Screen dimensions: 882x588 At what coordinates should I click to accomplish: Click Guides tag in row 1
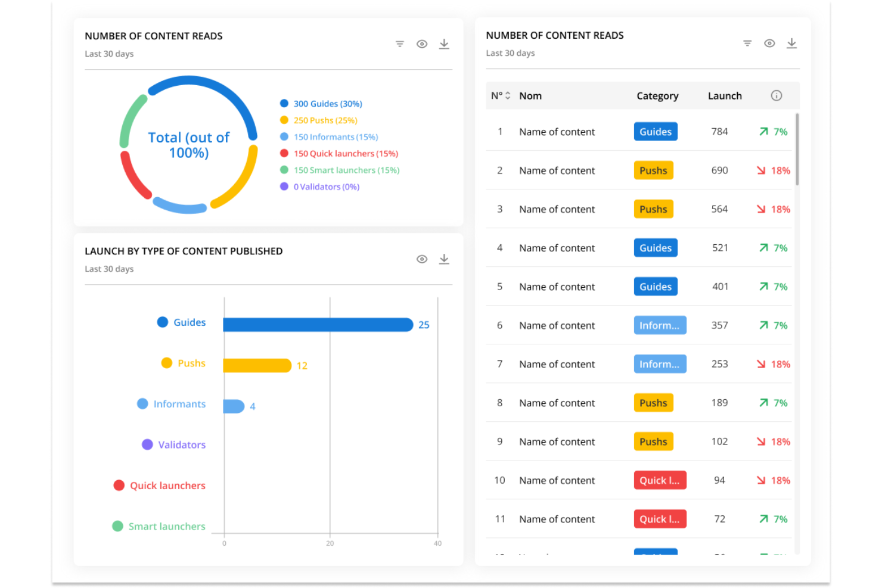click(656, 132)
